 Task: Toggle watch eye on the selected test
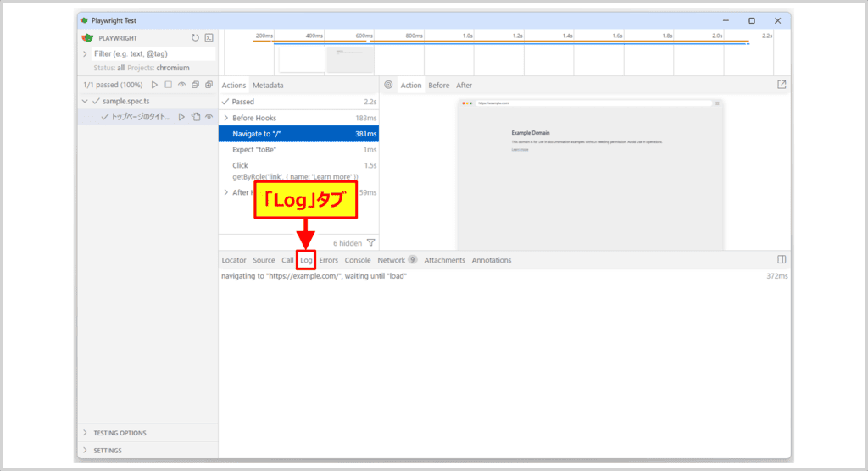click(x=209, y=117)
